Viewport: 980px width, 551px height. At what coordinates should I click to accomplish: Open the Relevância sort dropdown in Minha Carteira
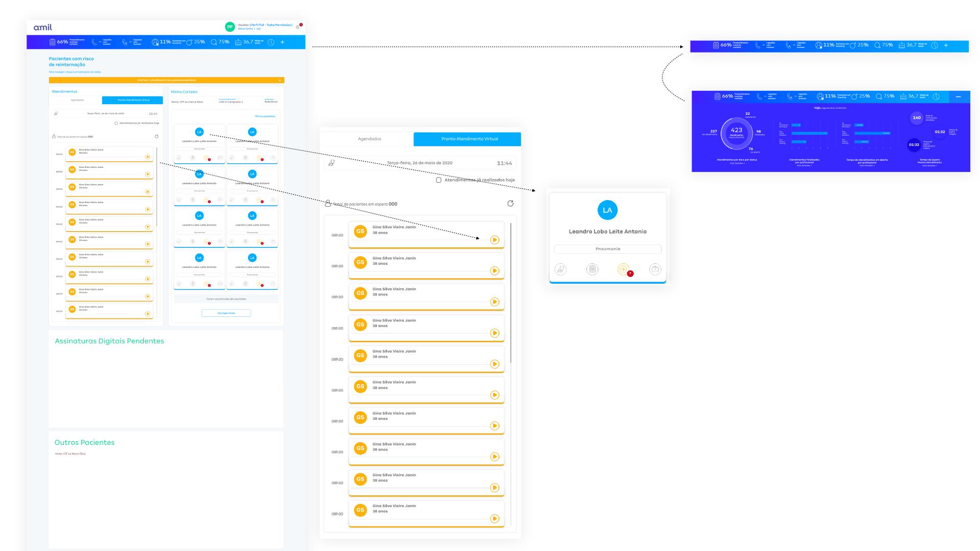pyautogui.click(x=271, y=102)
